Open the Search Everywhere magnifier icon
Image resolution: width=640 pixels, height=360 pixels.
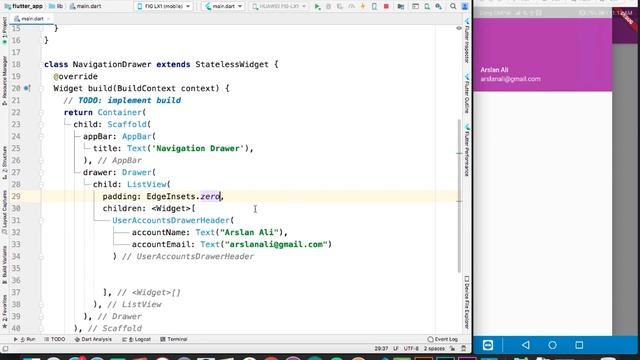[453, 7]
